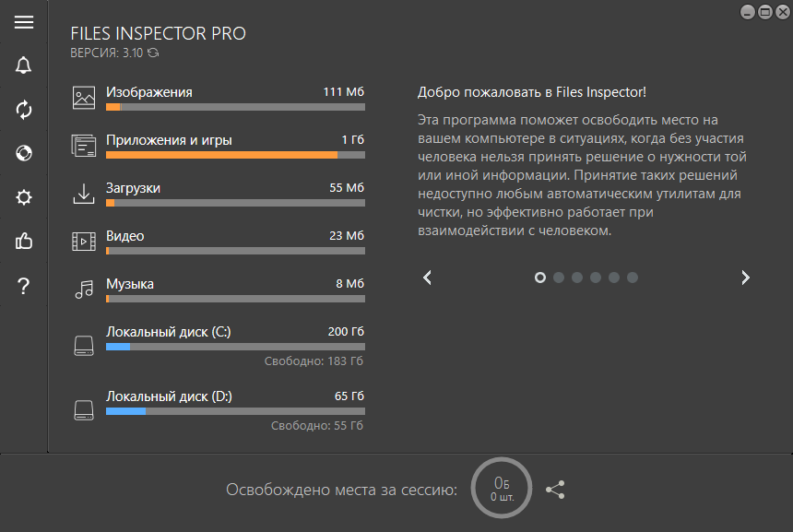The width and height of the screenshot is (793, 532).
Task: Click the globe sidebar icon
Action: (x=24, y=153)
